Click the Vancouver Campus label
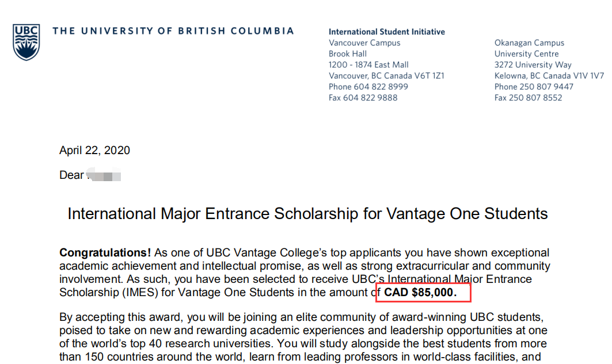The image size is (612, 364). 364,43
